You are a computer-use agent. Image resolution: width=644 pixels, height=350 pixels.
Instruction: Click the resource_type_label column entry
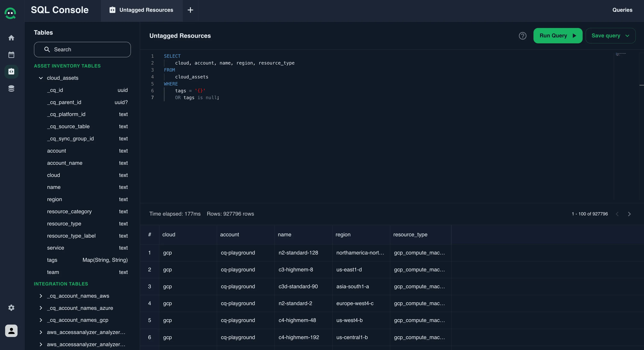(x=87, y=236)
